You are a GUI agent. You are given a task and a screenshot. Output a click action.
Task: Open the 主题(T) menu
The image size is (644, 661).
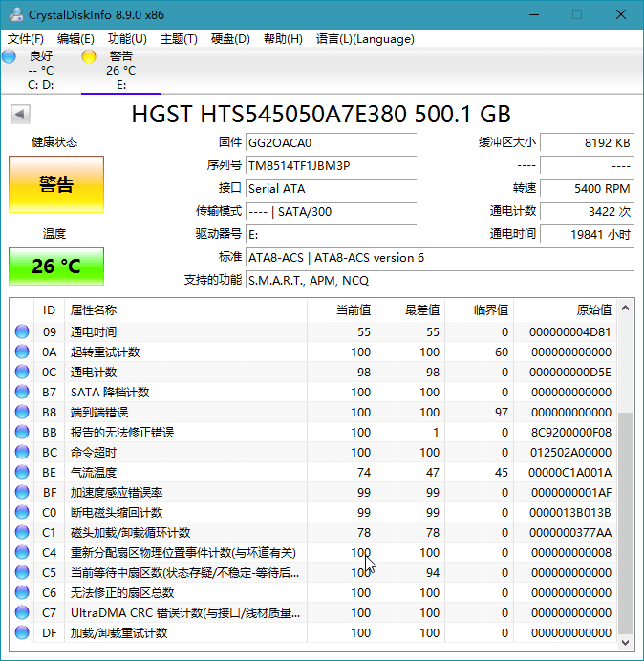pos(179,39)
